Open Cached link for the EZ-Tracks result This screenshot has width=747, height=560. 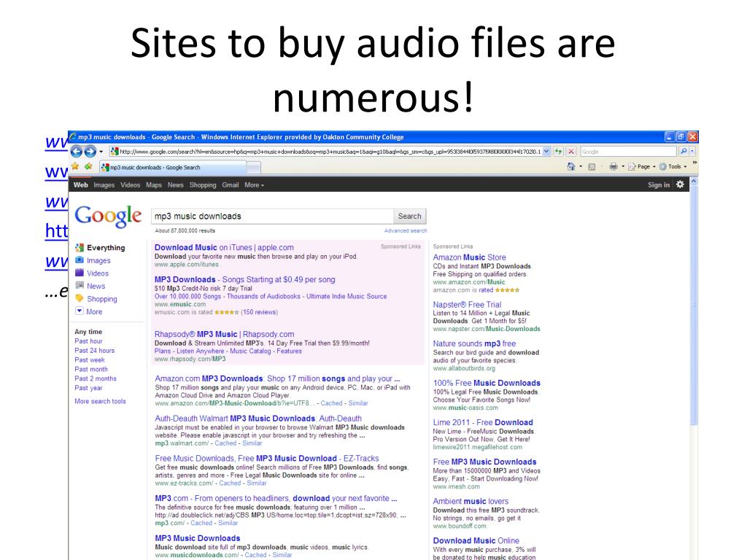[x=230, y=483]
